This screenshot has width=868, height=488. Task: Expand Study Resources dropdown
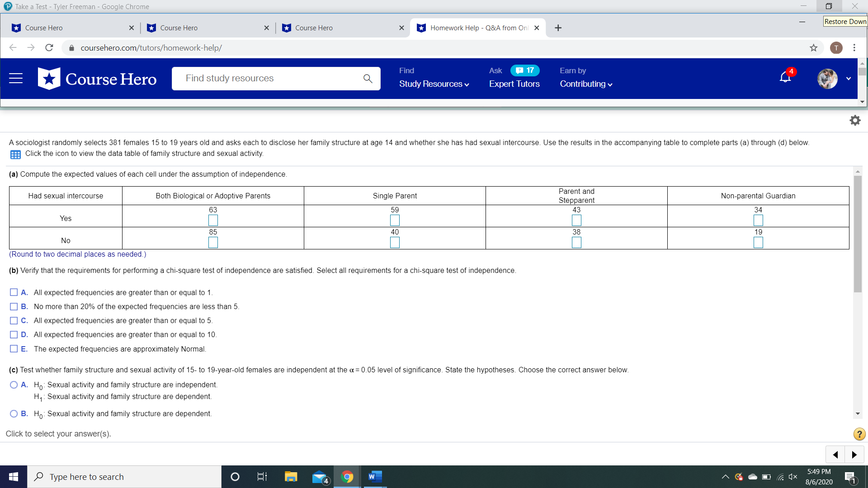coord(434,84)
